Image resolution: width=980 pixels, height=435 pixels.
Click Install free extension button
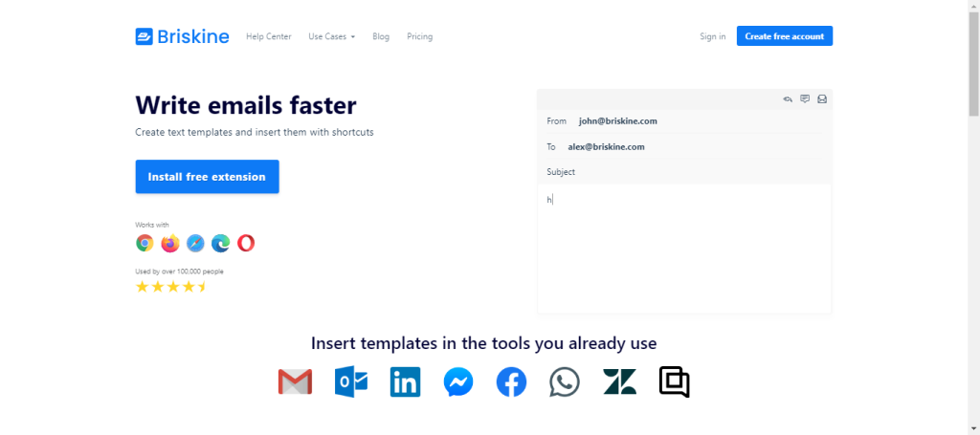pyautogui.click(x=207, y=177)
